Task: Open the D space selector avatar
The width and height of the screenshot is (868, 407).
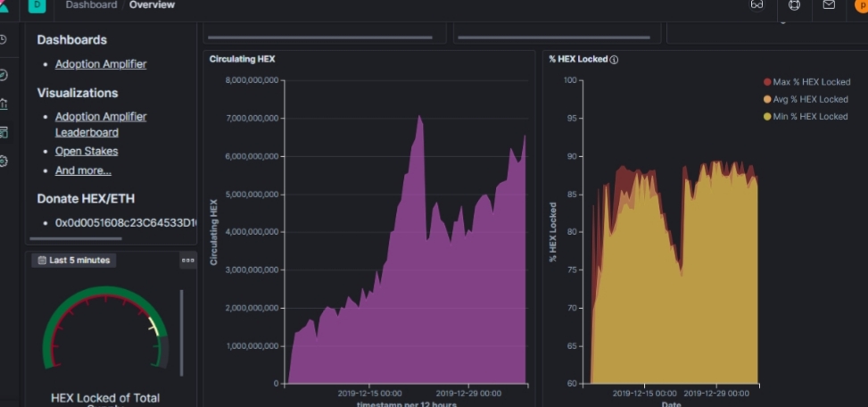Action: (x=37, y=5)
